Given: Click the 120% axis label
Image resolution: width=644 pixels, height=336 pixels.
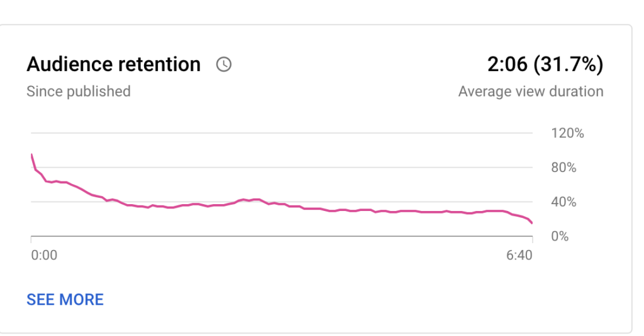Looking at the screenshot, I should pyautogui.click(x=567, y=133).
